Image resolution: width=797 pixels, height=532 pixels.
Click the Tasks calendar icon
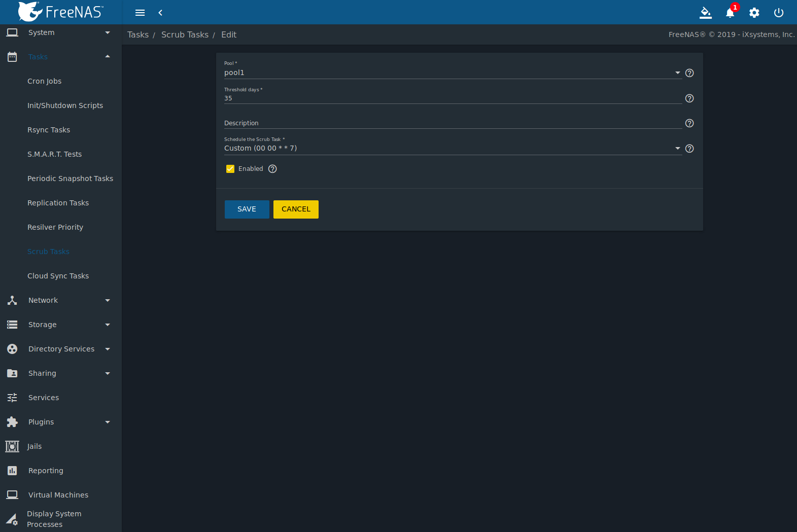coord(12,57)
